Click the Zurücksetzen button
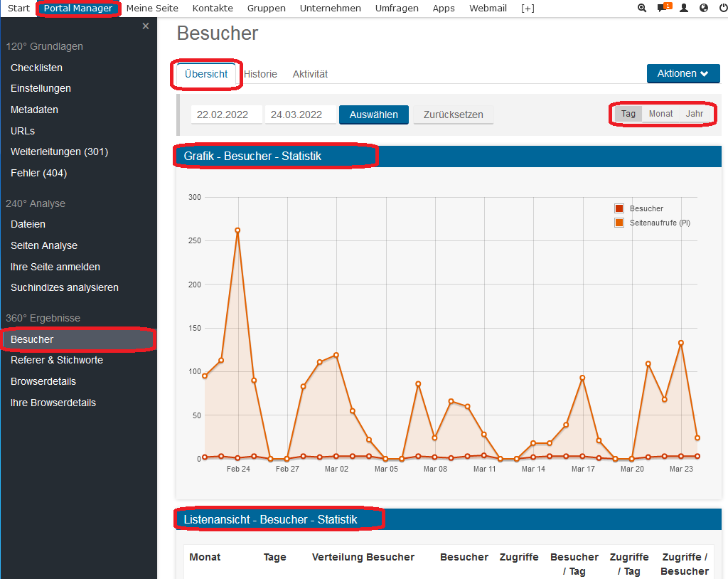728x579 pixels. (453, 115)
